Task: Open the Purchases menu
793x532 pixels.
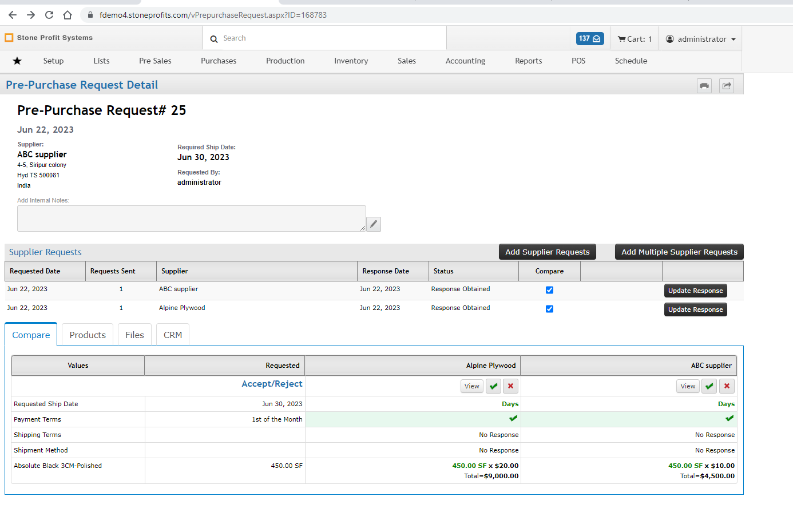Action: pos(219,61)
